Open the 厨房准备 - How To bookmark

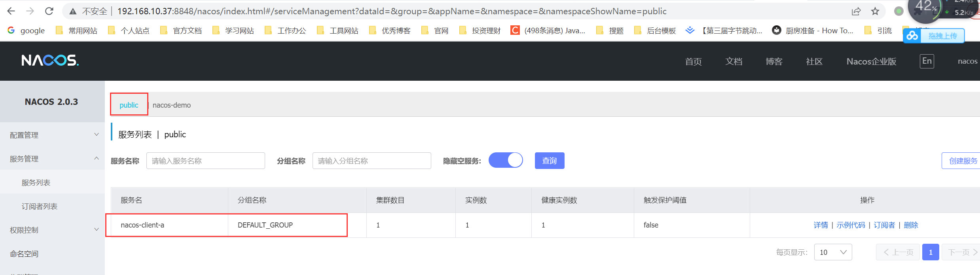point(813,30)
